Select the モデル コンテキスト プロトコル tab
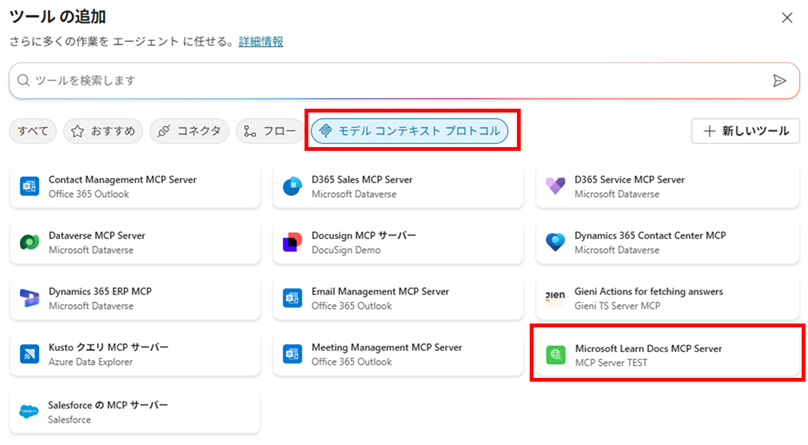Viewport: 808px width, 445px height. [x=410, y=131]
